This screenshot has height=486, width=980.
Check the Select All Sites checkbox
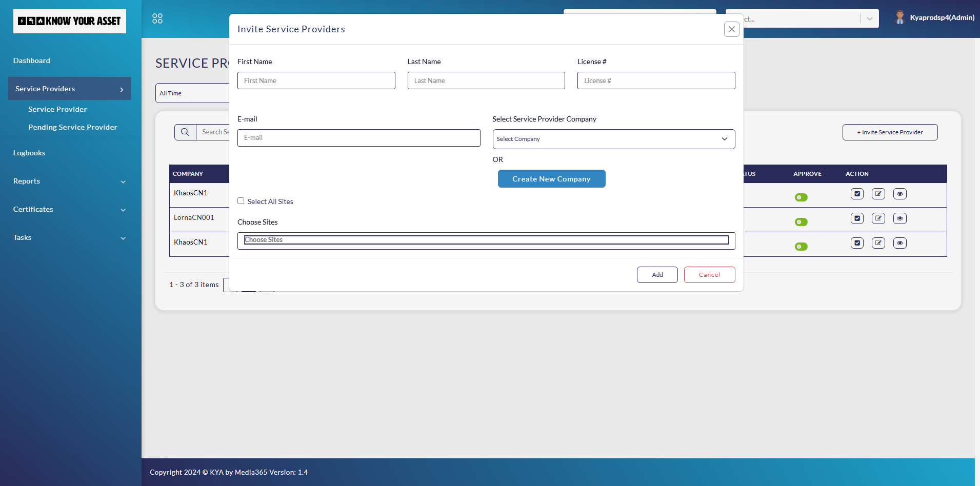tap(241, 201)
